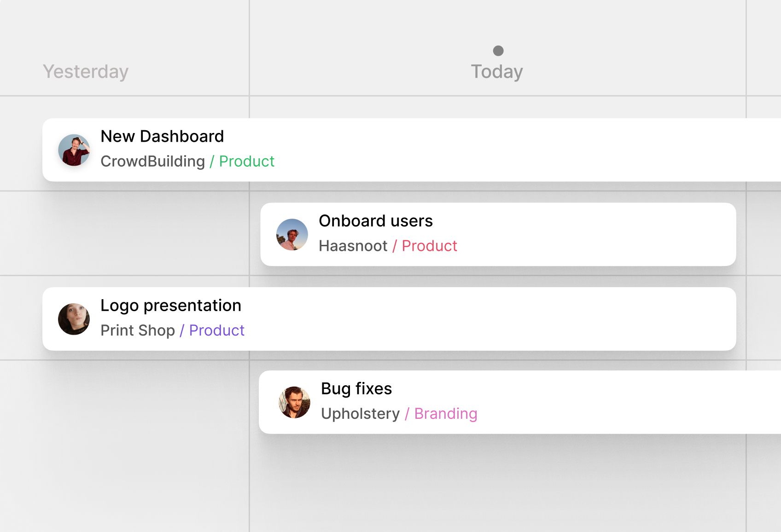Open the Haasnoot project link

pos(353,246)
